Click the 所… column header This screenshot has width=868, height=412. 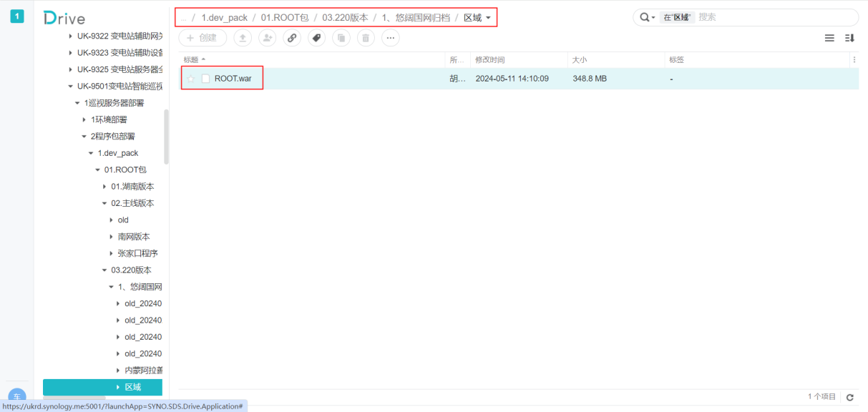pyautogui.click(x=458, y=60)
